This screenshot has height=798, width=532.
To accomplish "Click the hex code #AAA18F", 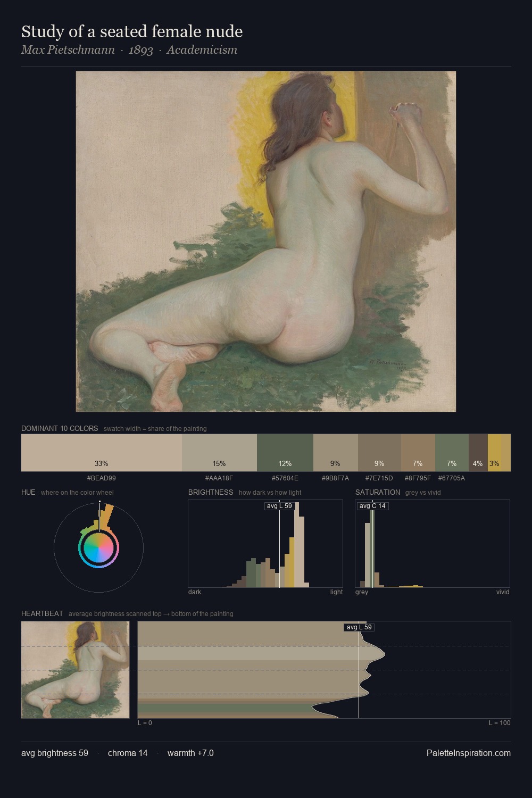I will pyautogui.click(x=219, y=478).
